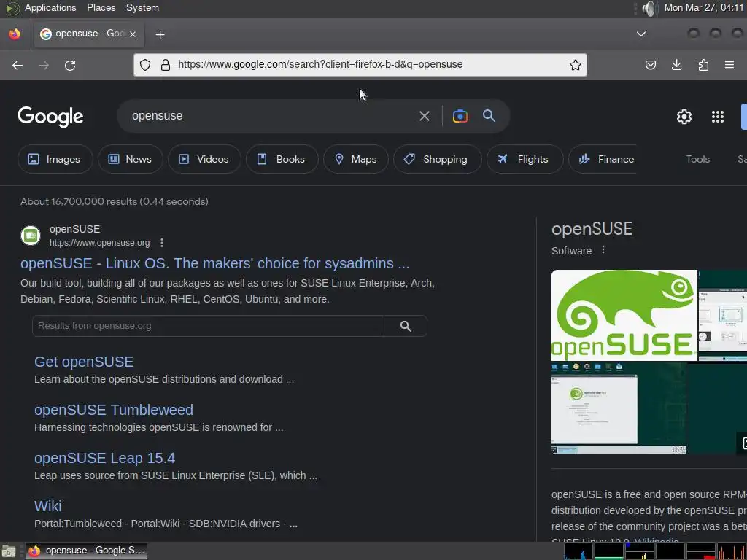
Task: Select the opensuse Google tab
Action: 89,34
